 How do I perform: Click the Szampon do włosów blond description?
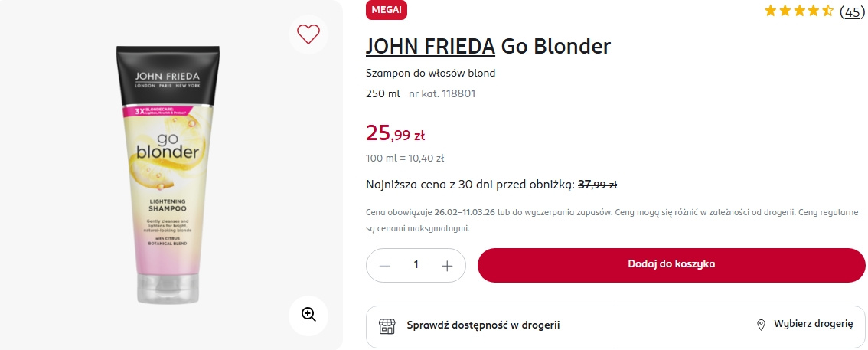431,74
